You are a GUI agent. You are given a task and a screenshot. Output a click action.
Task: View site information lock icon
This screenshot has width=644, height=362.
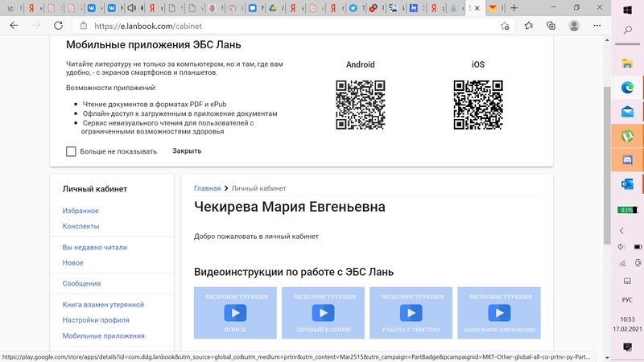84,26
